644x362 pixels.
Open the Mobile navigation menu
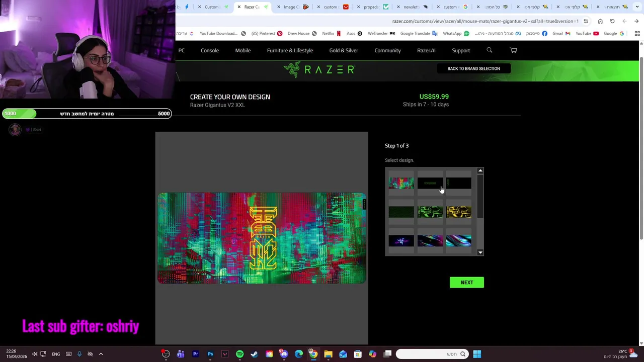pos(243,50)
